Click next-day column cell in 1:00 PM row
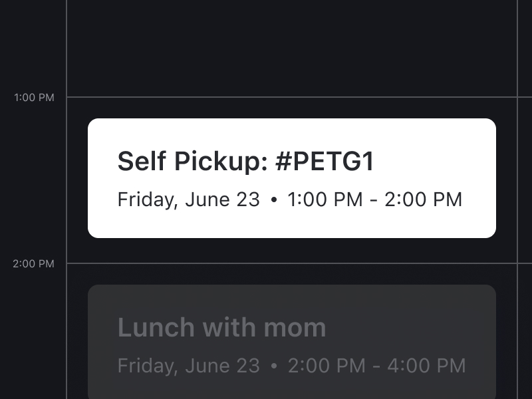Screen dimensions: 532x399 (x=525, y=180)
